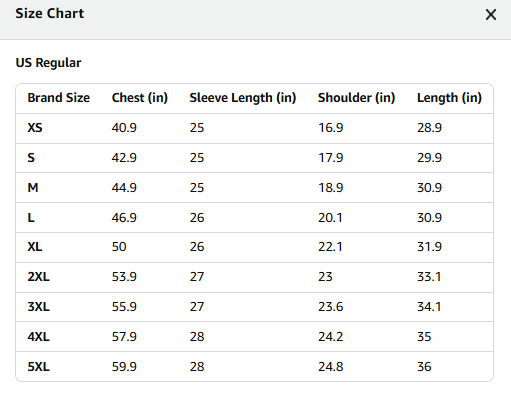Select the US Regular heading
Screen dimensions: 511x402
pyautogui.click(x=48, y=63)
